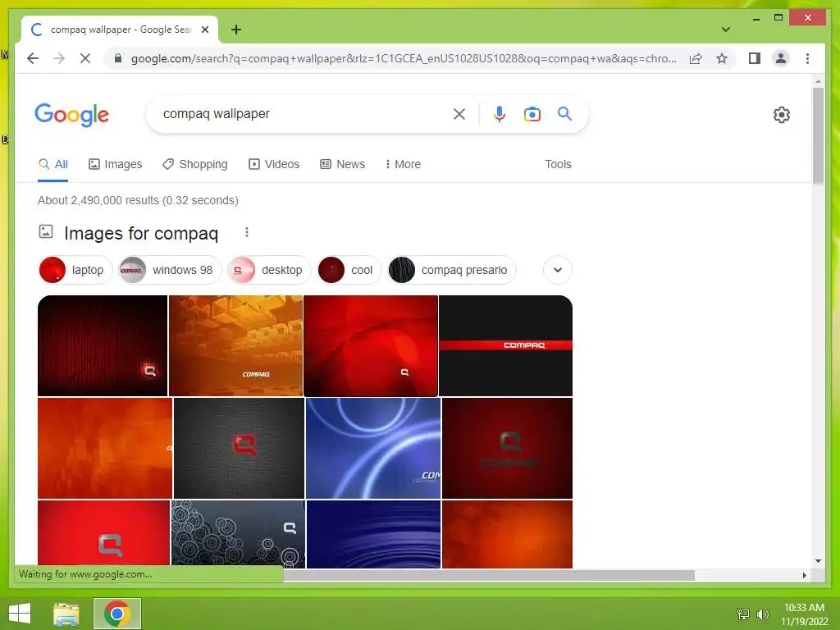This screenshot has width=840, height=630.
Task: Click the vertical page scrollbar
Action: [x=818, y=135]
